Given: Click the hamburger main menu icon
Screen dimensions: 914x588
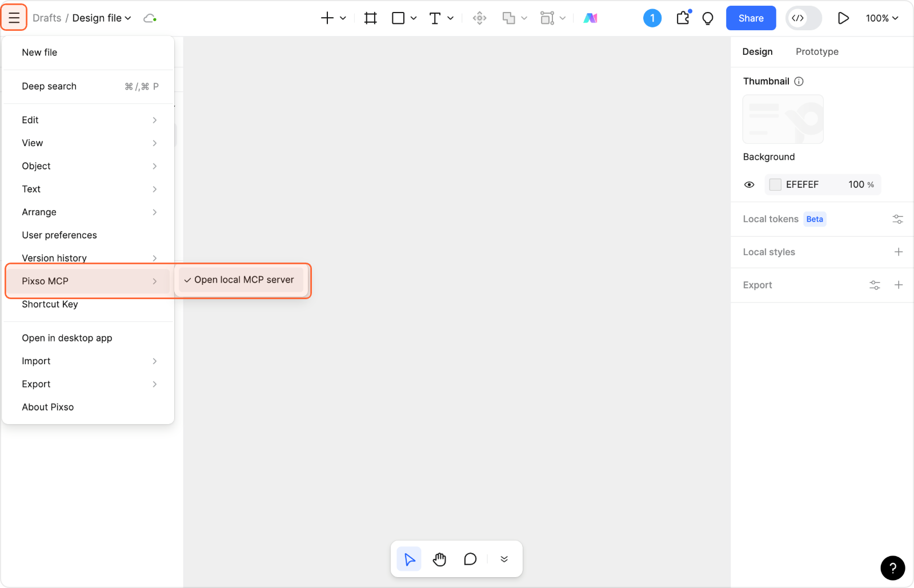Looking at the screenshot, I should [x=14, y=18].
